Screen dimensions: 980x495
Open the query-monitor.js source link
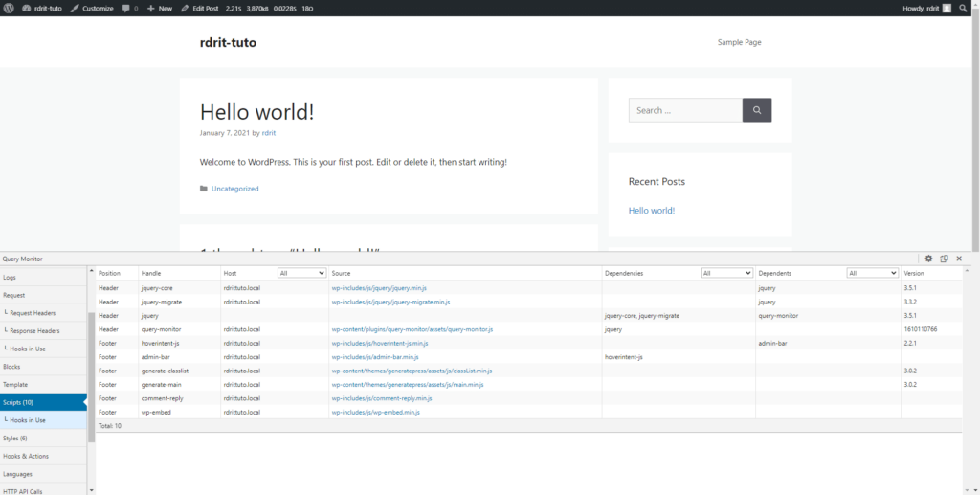[x=412, y=329]
